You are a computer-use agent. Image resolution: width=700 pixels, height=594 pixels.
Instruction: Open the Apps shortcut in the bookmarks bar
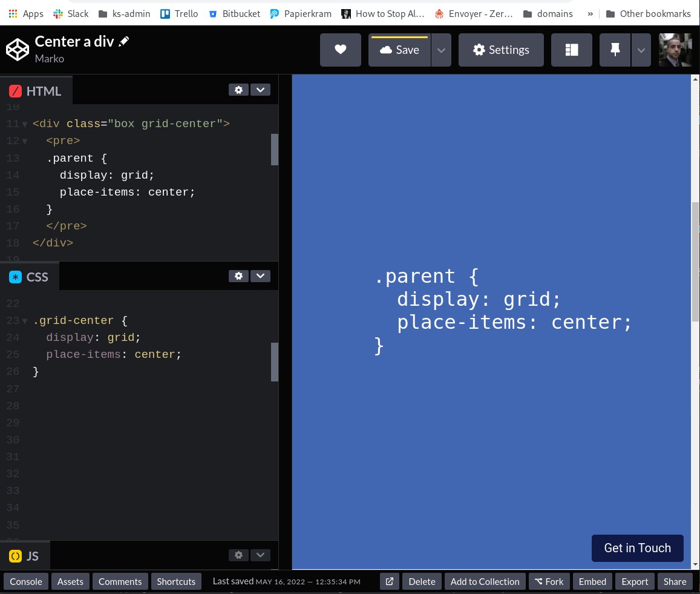pyautogui.click(x=25, y=13)
